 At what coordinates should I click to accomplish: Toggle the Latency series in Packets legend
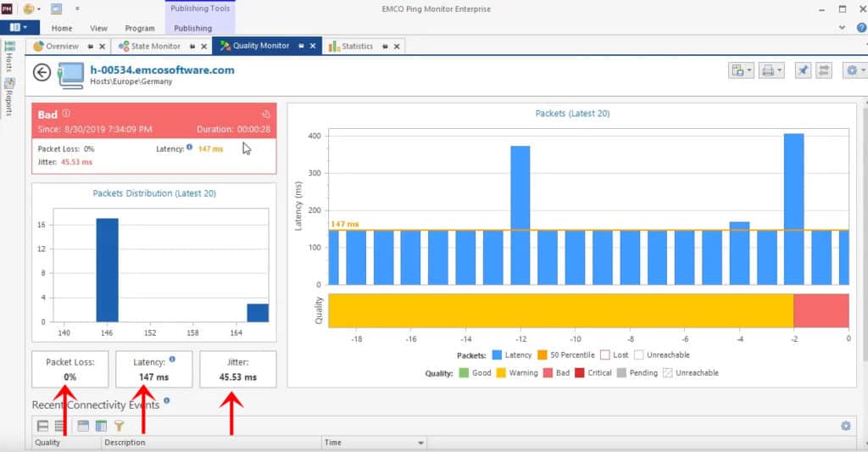click(x=511, y=355)
